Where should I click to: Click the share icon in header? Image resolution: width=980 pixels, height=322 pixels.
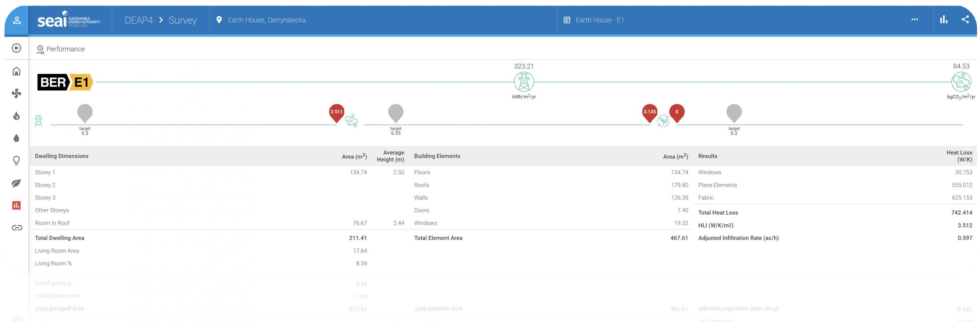965,20
